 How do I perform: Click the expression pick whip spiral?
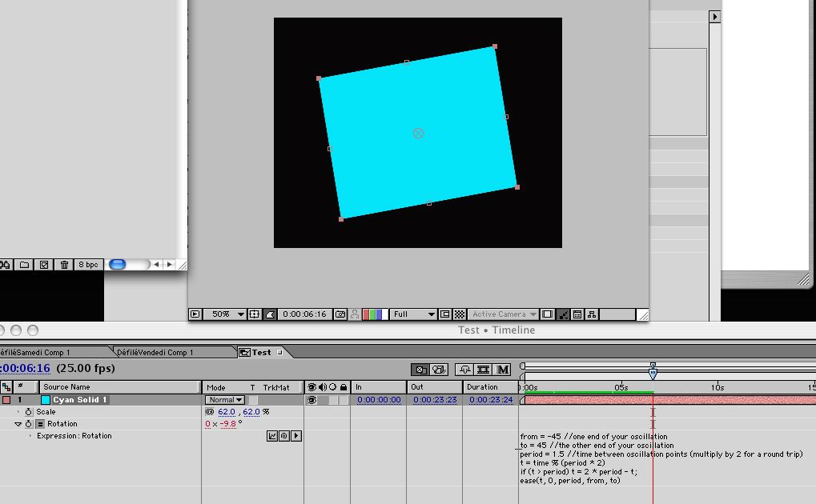284,436
